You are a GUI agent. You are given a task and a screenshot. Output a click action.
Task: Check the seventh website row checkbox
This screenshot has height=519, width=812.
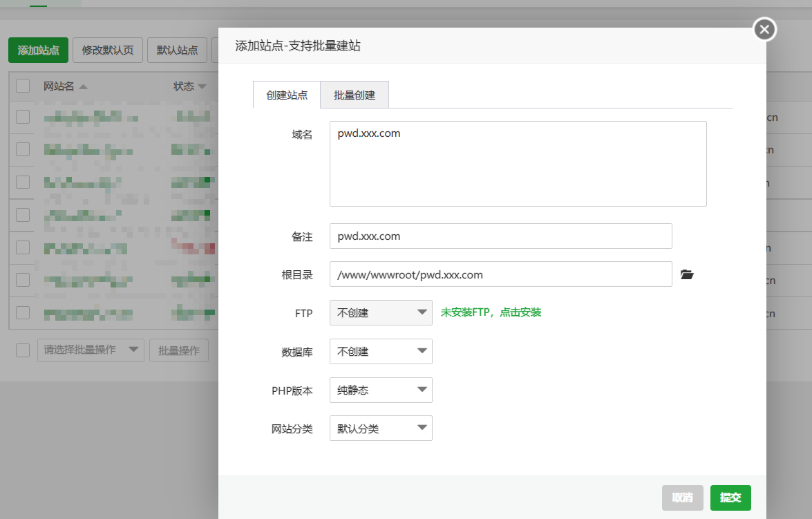point(23,313)
